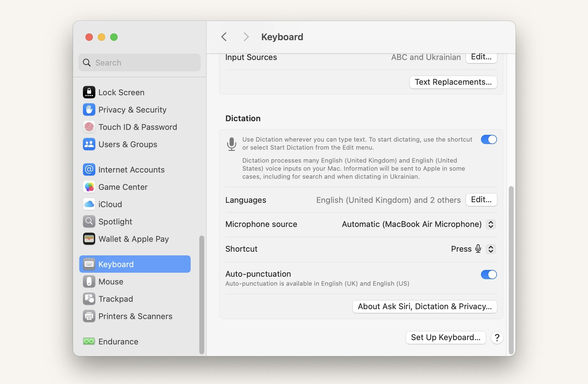Go forward with the right chevron
Viewport: 588px width, 384px height.
(x=246, y=37)
